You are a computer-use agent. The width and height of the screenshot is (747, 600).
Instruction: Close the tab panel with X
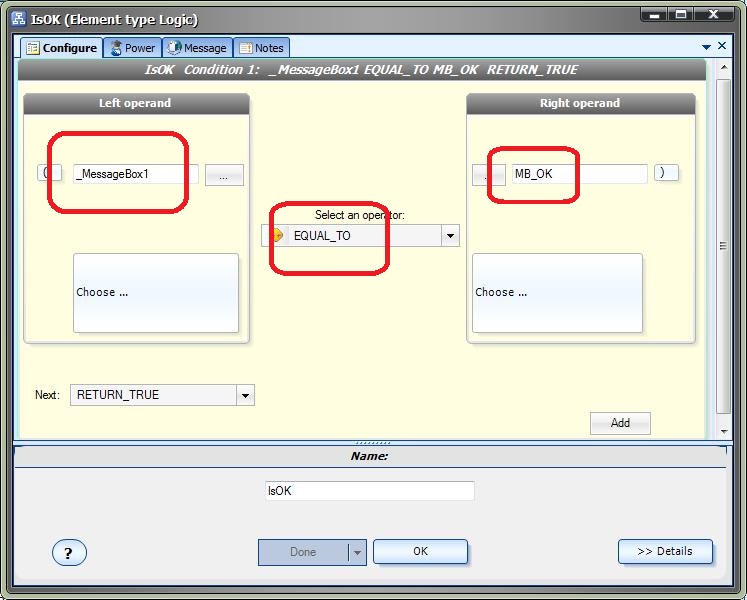722,46
